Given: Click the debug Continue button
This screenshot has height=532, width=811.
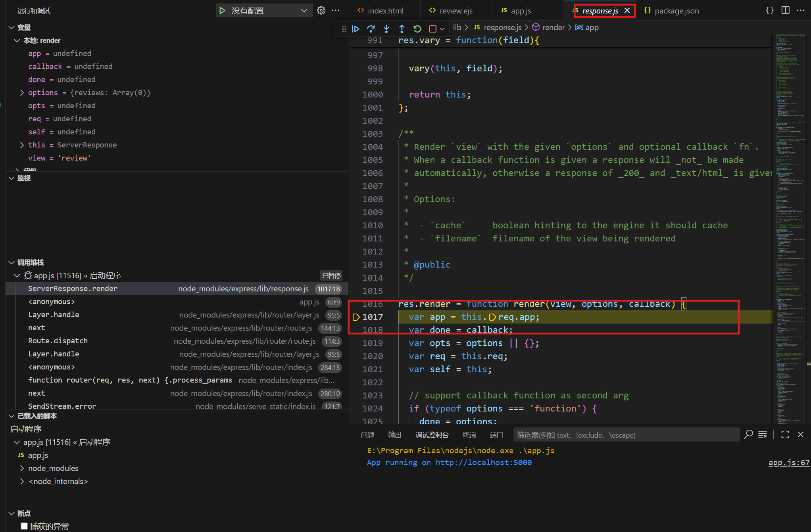Looking at the screenshot, I should [x=356, y=29].
